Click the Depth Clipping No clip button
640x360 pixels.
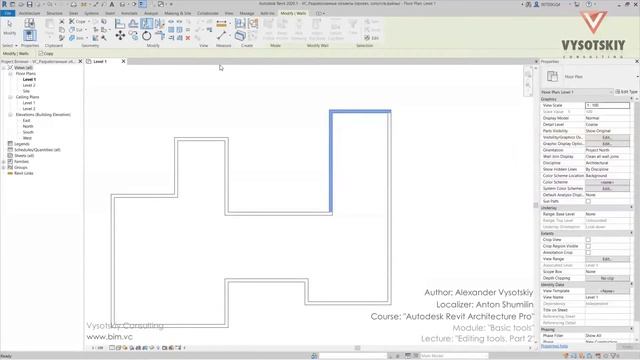click(607, 278)
